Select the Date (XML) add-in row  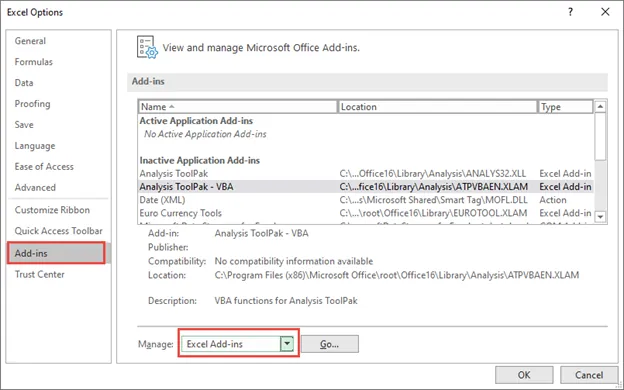click(x=365, y=200)
